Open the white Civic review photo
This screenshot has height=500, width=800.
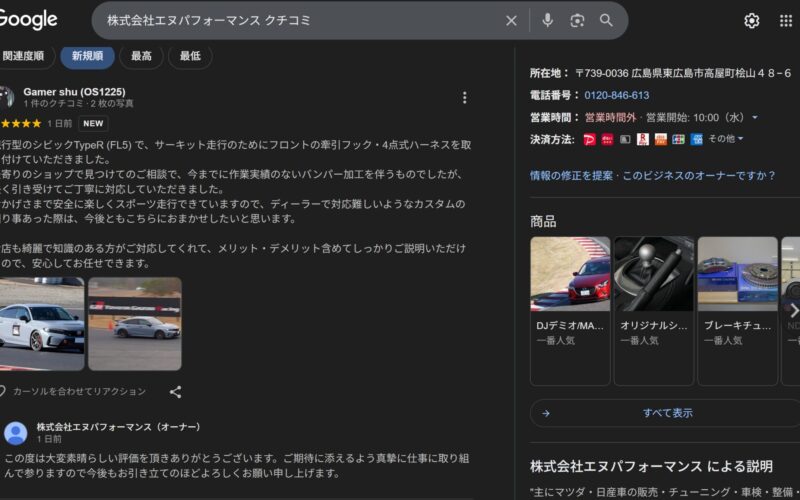pyautogui.click(x=41, y=324)
